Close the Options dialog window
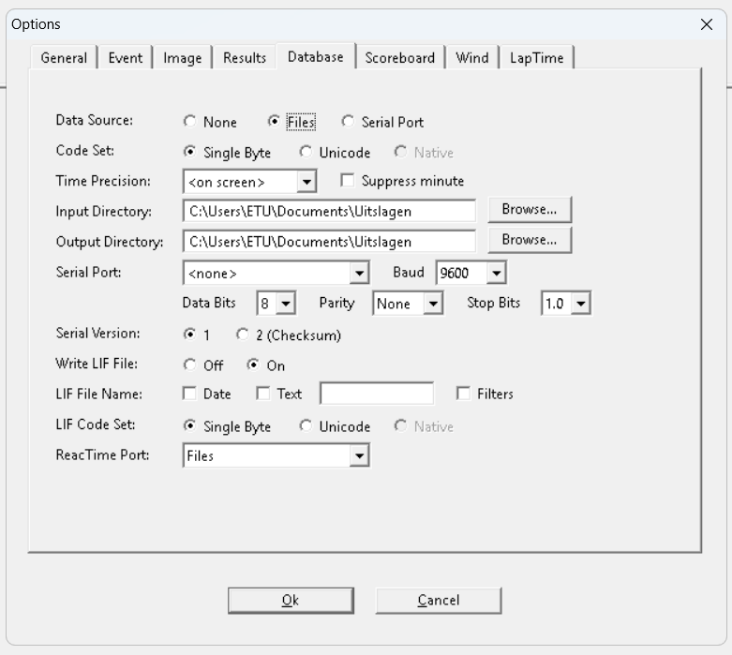732x655 pixels. (706, 25)
